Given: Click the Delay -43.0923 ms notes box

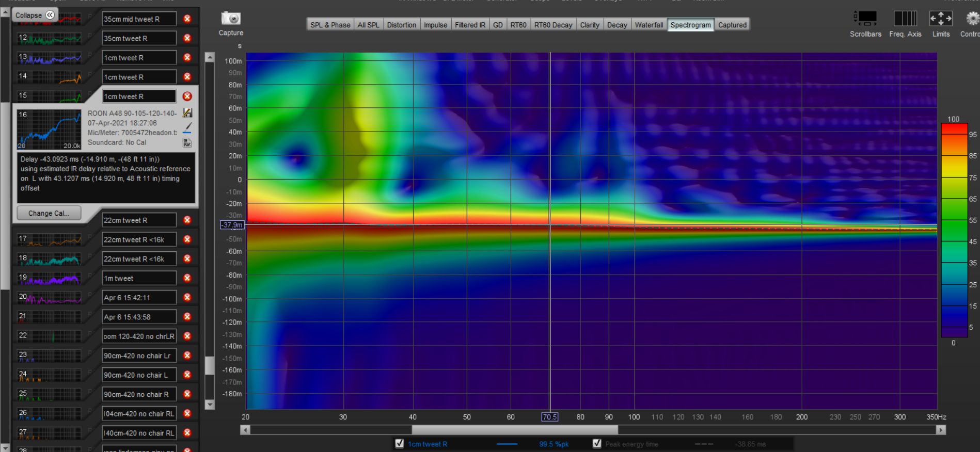Looking at the screenshot, I should tap(106, 177).
